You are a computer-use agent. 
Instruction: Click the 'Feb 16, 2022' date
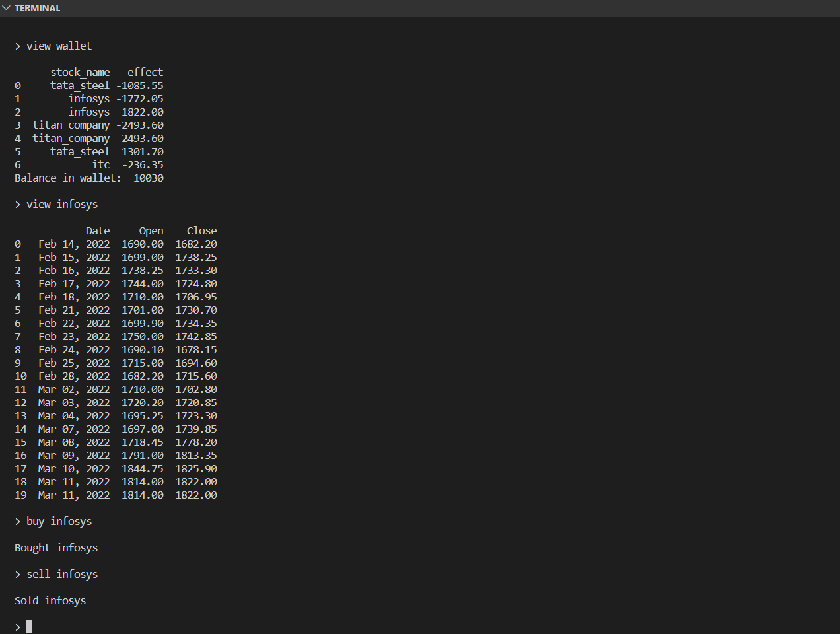coord(74,270)
